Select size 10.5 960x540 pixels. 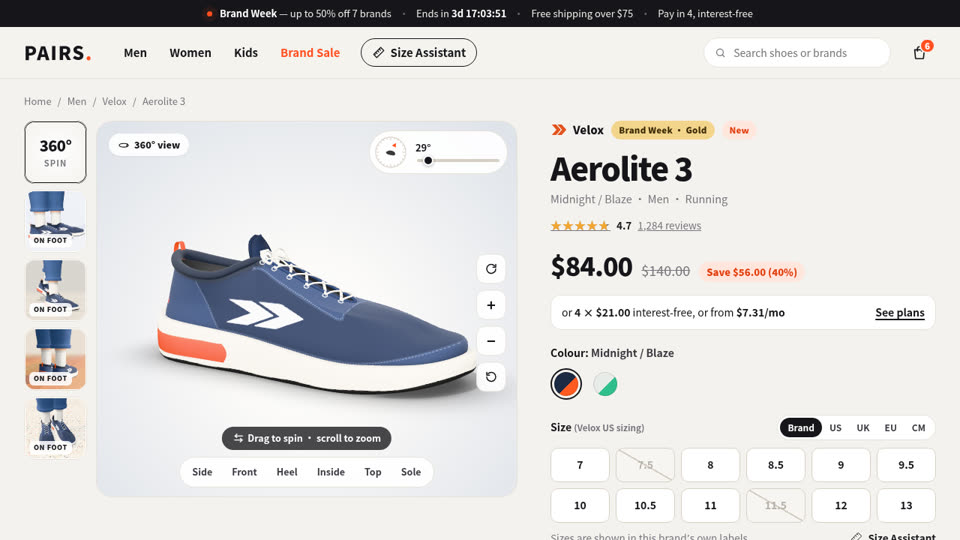pos(645,505)
